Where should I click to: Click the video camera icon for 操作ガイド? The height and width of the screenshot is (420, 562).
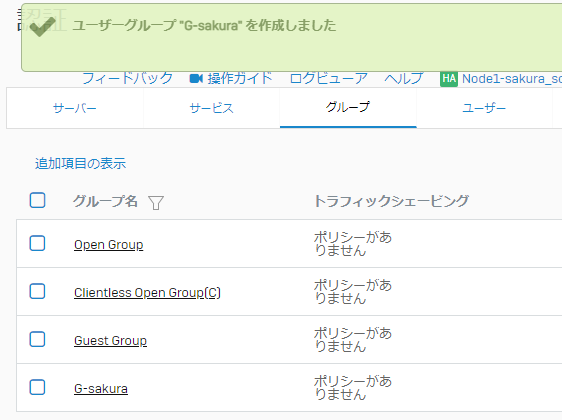pos(196,78)
